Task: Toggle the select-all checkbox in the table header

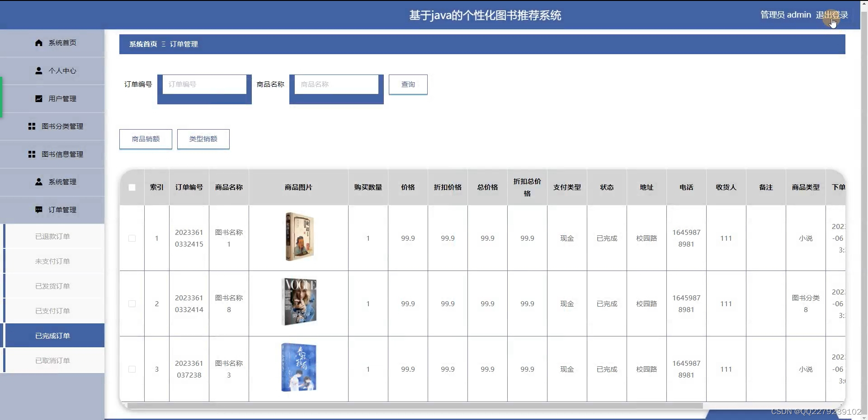Action: click(x=132, y=188)
